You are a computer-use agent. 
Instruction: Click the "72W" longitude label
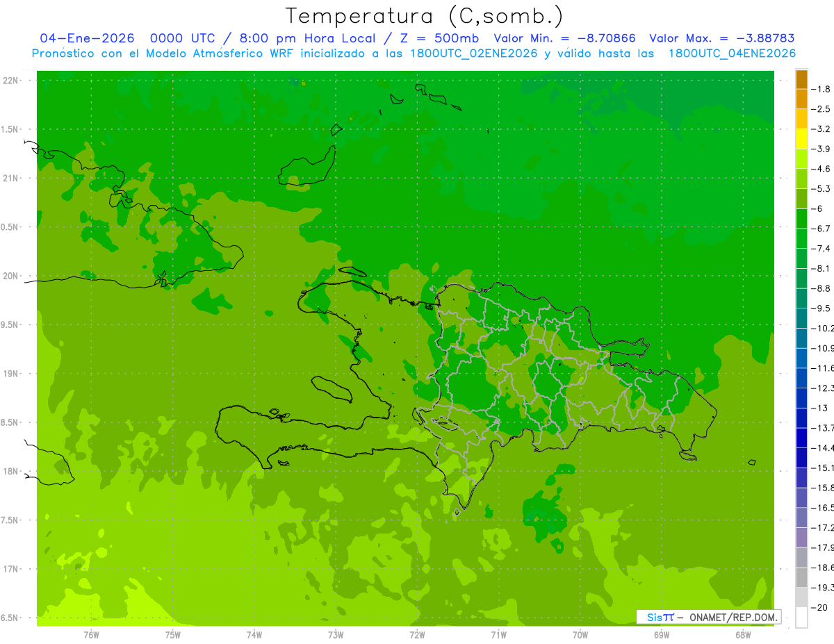point(417,634)
